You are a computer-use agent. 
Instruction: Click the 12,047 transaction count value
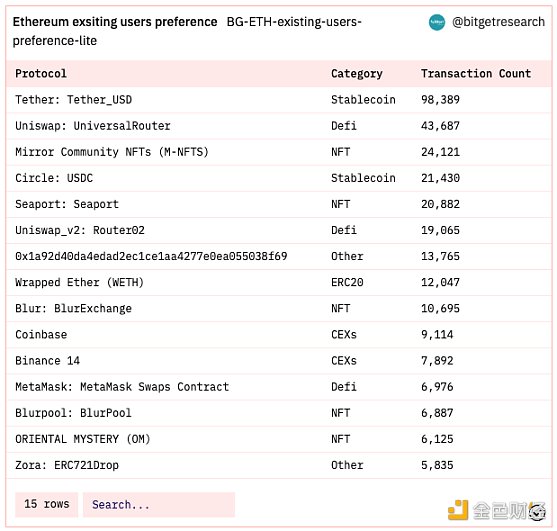440,282
